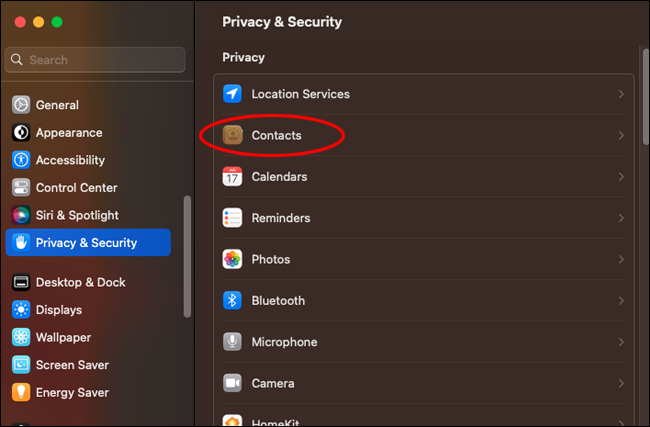Open Desktop & Dock settings

point(80,282)
